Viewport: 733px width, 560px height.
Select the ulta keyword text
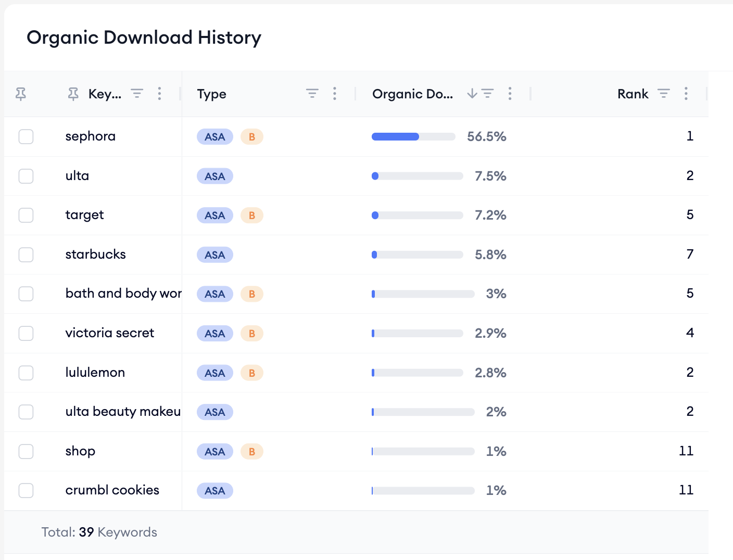point(77,176)
